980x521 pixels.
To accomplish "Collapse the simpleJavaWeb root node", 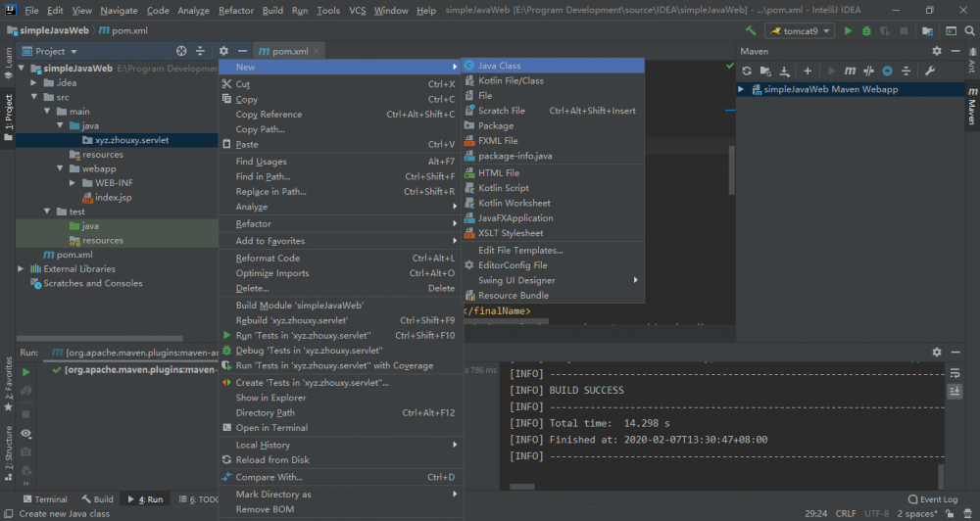I will coord(22,69).
